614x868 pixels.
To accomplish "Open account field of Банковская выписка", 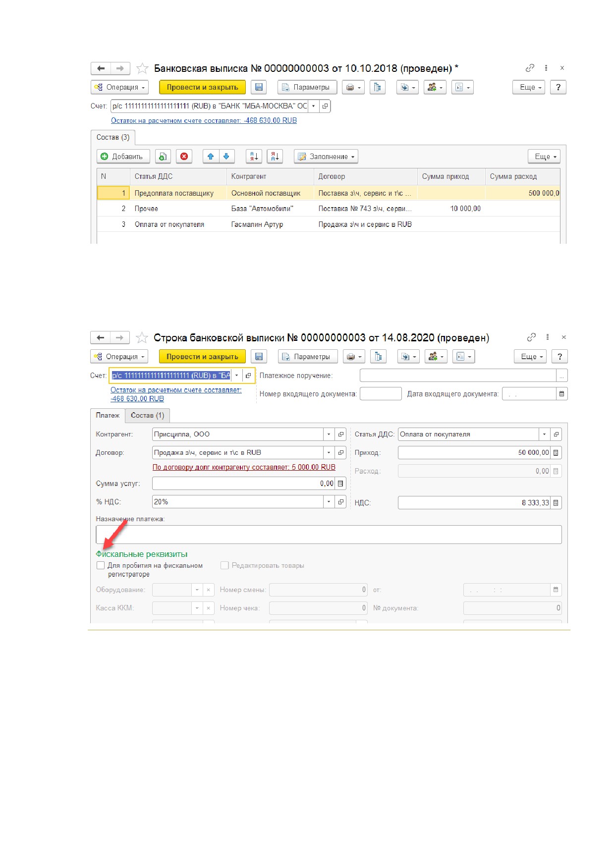I will pyautogui.click(x=325, y=106).
